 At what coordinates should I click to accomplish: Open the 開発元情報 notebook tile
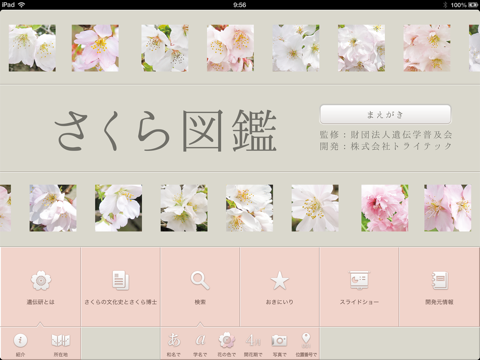(x=439, y=287)
